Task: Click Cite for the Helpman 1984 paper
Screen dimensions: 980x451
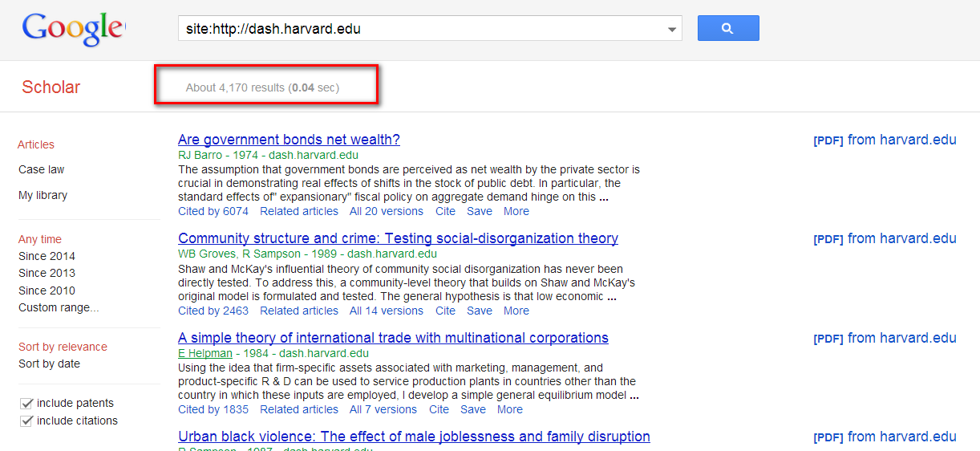Action: pos(439,409)
